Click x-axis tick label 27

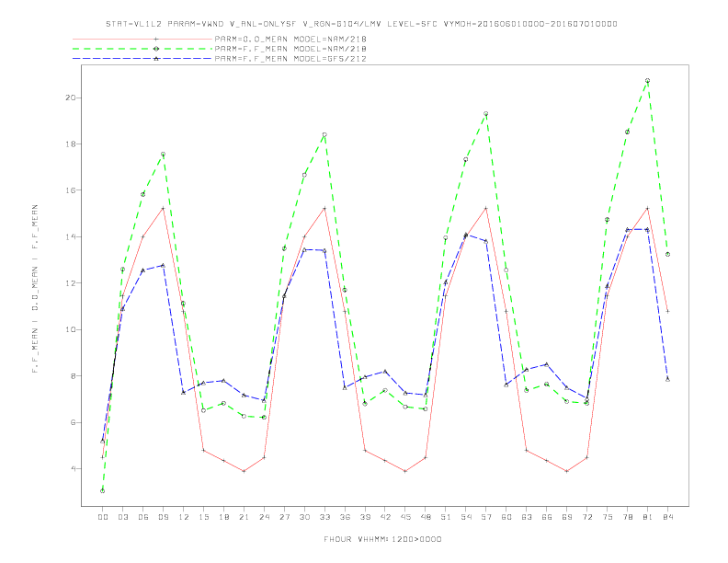click(284, 517)
